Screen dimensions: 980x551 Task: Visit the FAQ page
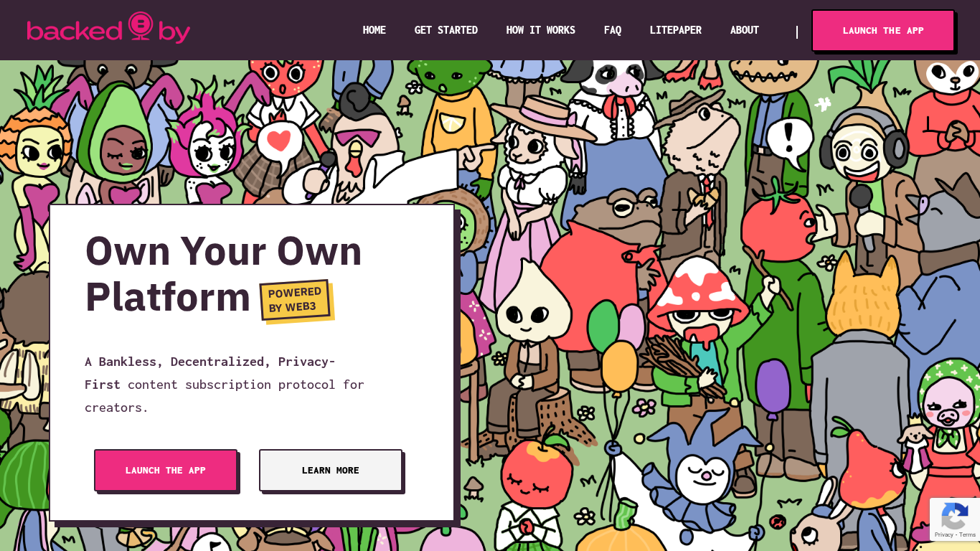tap(613, 30)
